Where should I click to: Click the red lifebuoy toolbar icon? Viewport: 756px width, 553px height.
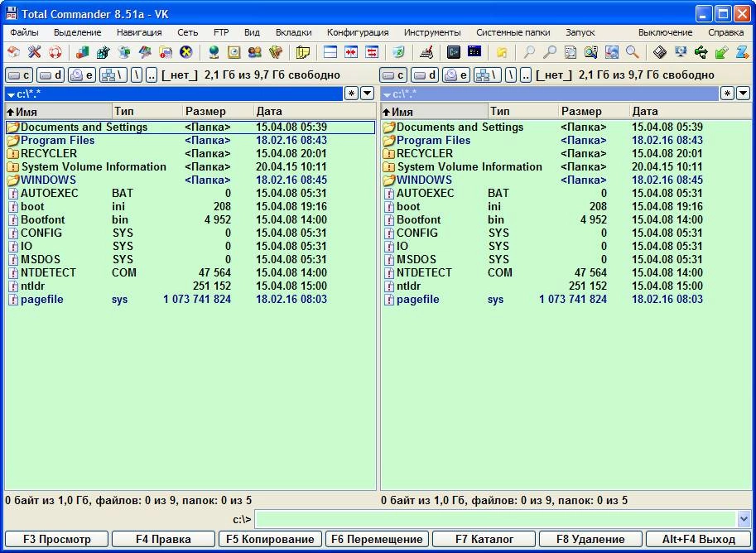click(x=55, y=51)
